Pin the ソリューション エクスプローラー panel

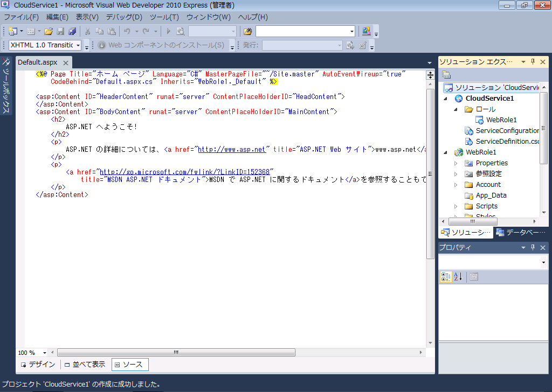(x=533, y=62)
